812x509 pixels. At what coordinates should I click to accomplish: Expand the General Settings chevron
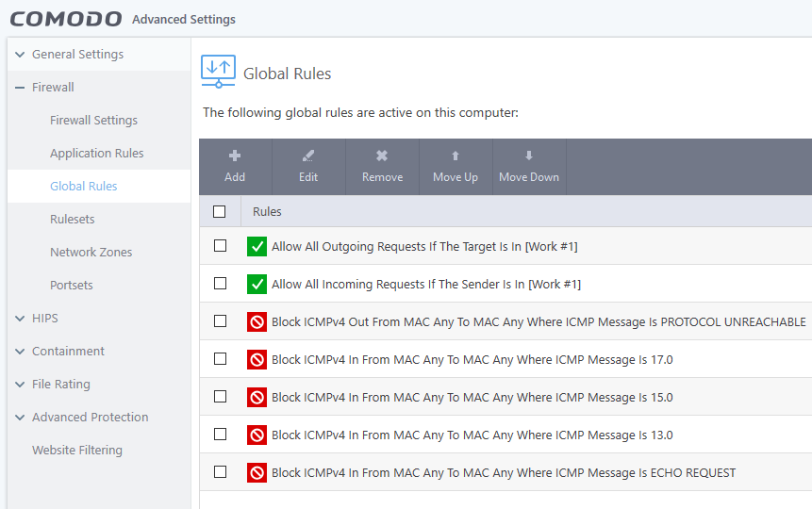coord(20,55)
